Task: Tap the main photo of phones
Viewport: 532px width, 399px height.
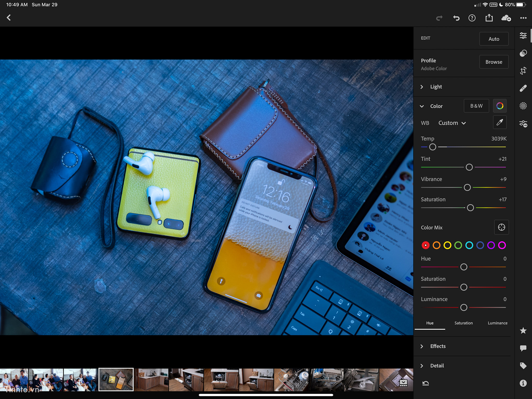Action: [207, 197]
